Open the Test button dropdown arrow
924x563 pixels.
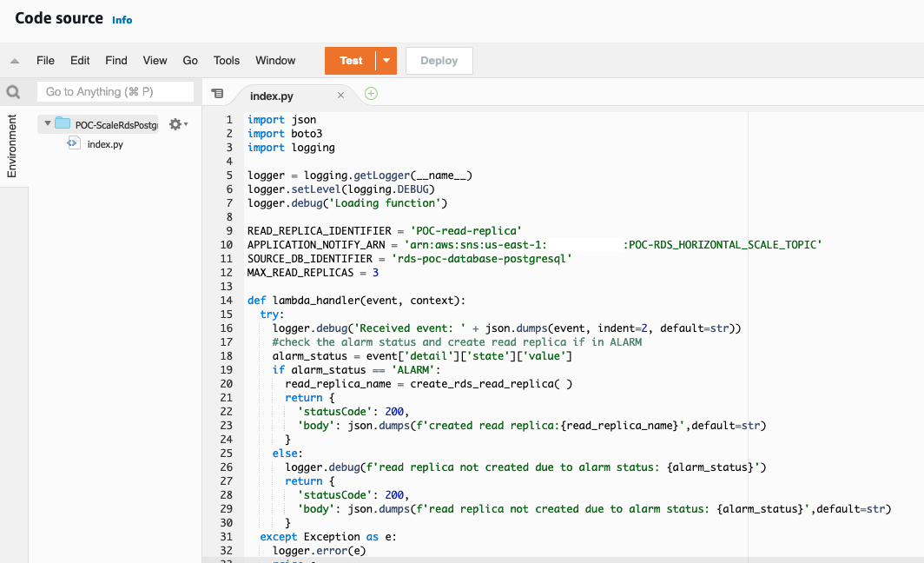386,61
